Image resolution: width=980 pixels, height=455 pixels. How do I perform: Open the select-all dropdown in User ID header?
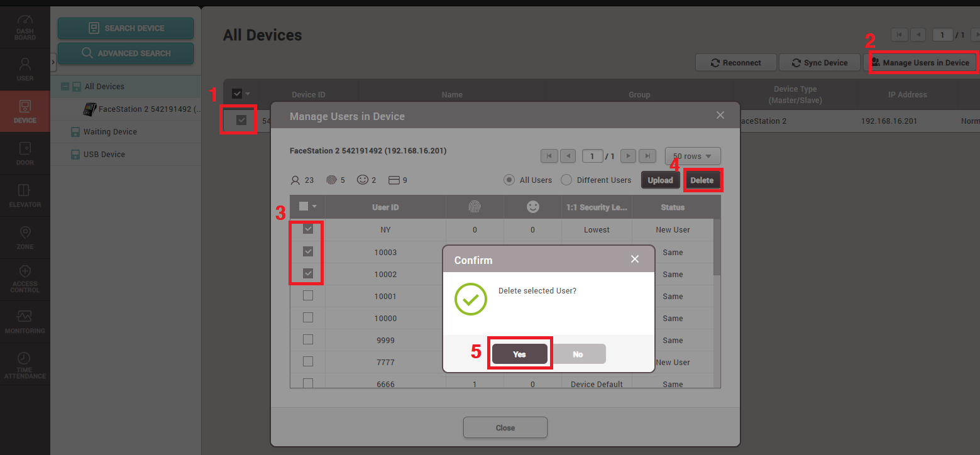(314, 207)
